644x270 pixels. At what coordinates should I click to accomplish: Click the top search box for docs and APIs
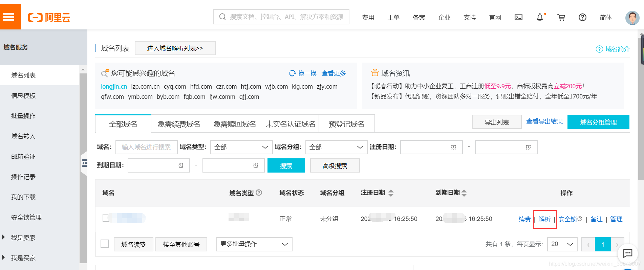click(x=281, y=17)
